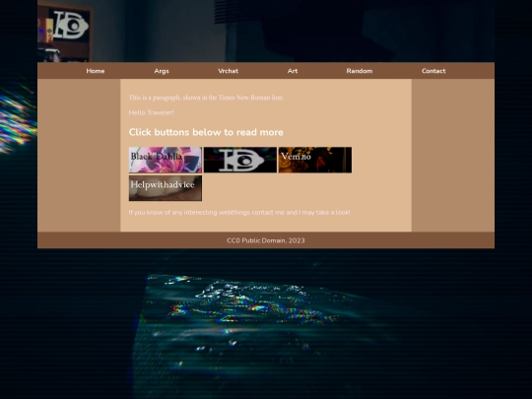Open the Helpwithadvice banner button
The image size is (532, 399).
click(166, 188)
